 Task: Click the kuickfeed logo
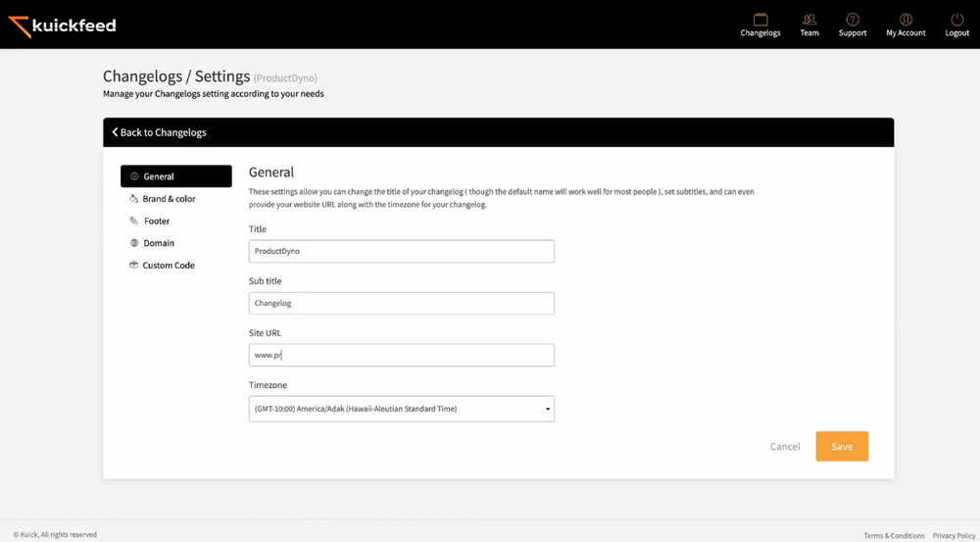click(62, 25)
